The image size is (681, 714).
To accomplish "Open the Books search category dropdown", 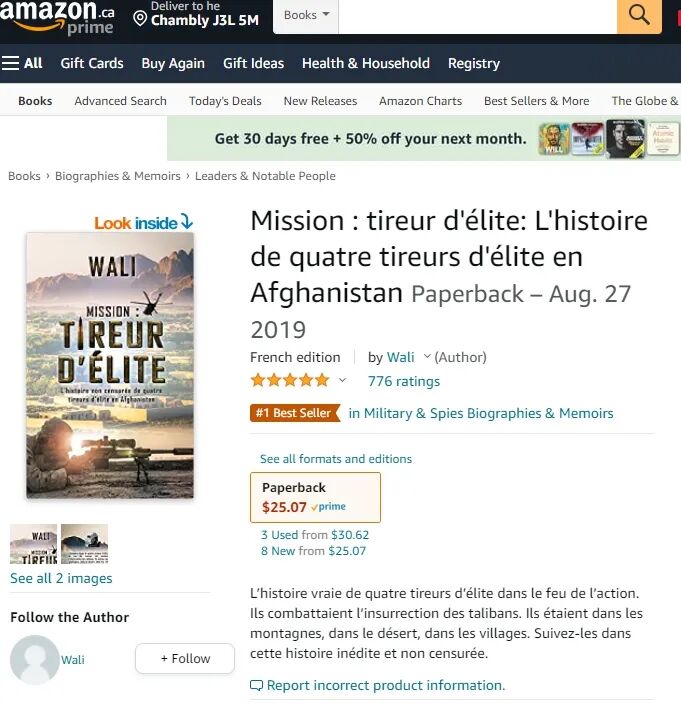I will (306, 16).
